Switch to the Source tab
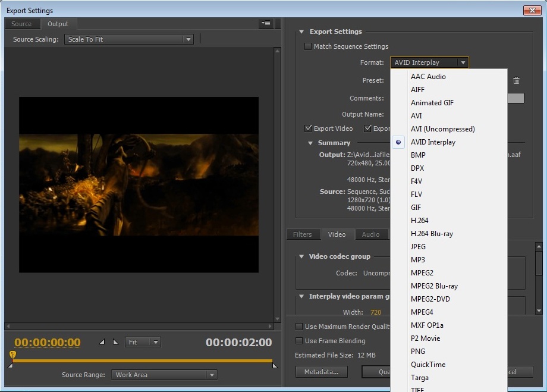 21,24
